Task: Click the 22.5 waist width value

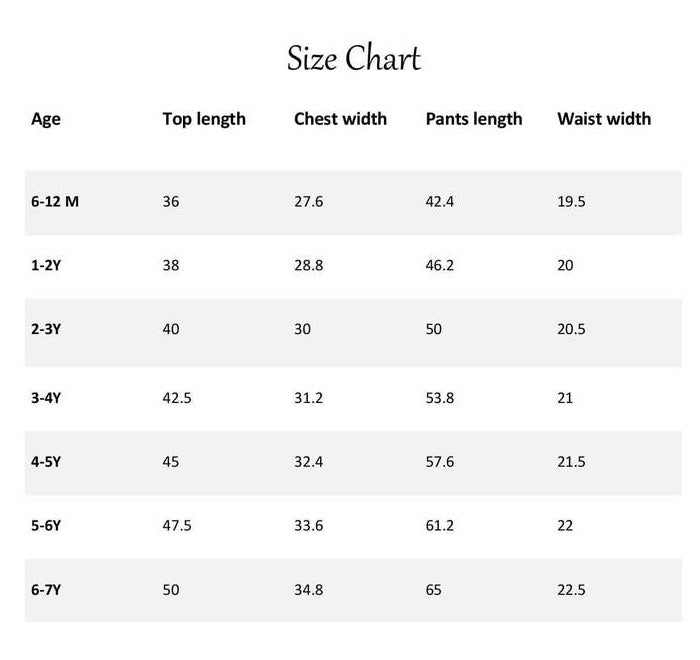Action: point(571,589)
